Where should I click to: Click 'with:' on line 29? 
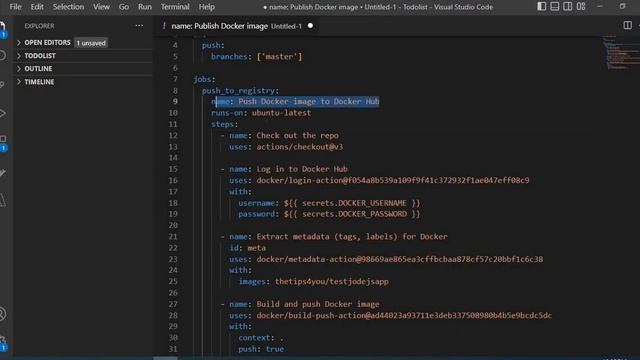240,327
